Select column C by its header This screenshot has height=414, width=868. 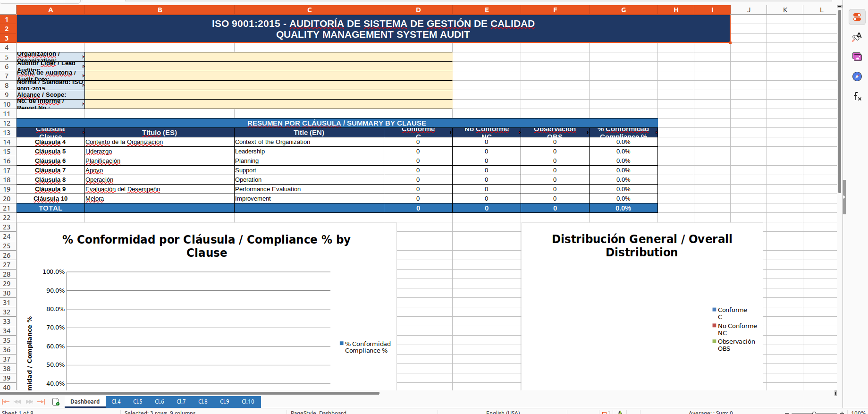[309, 10]
